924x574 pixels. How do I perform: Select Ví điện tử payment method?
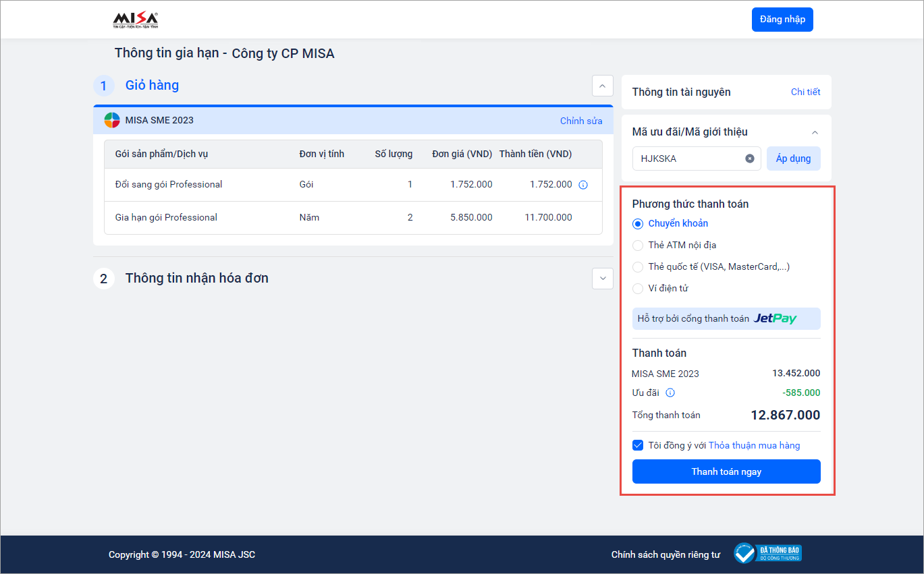638,289
